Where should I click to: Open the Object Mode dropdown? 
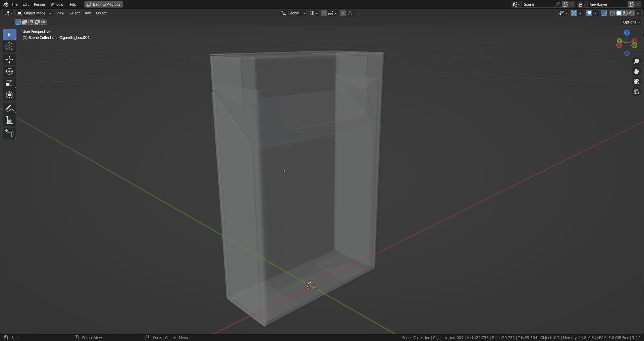pos(34,13)
